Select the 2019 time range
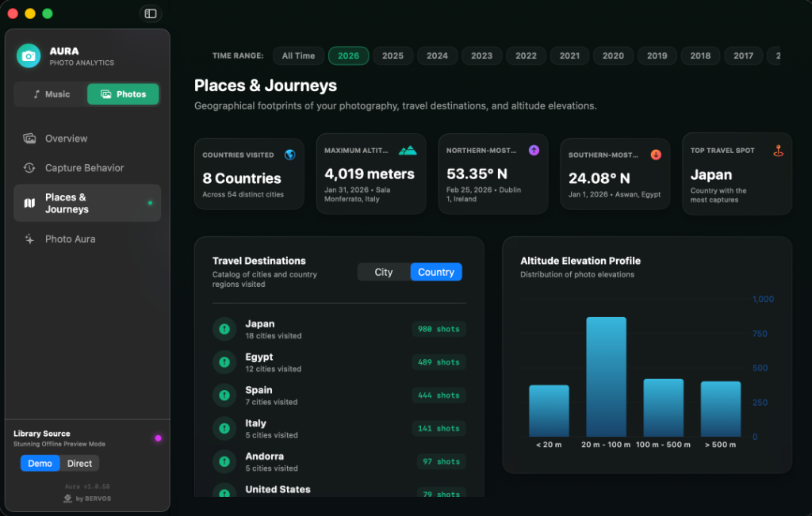812x516 pixels. pyautogui.click(x=657, y=56)
